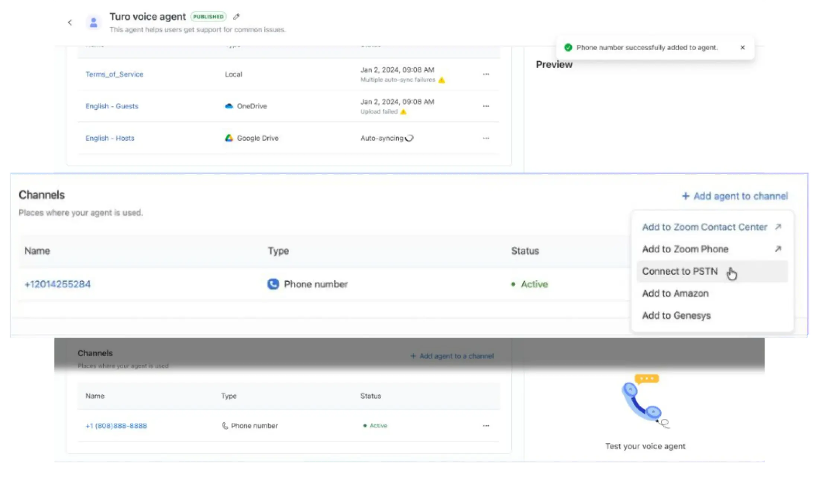The image size is (819, 504).
Task: Open more options for +1 (808)888-8888 row
Action: [486, 426]
